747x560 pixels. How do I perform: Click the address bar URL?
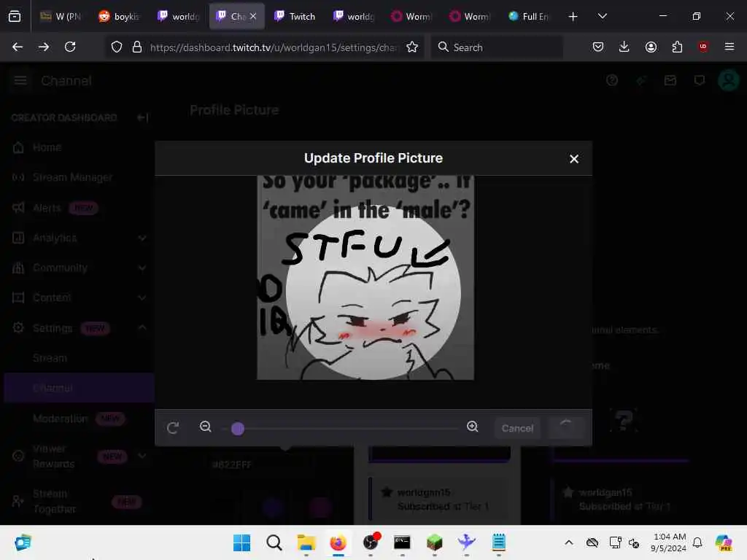point(274,47)
